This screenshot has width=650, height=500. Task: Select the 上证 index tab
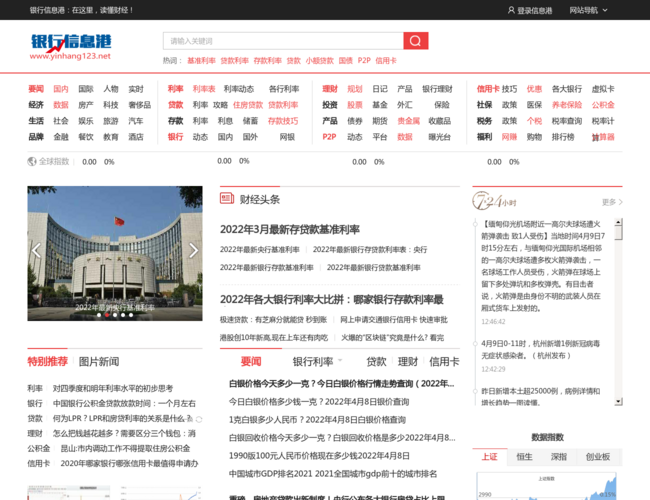pos(490,456)
